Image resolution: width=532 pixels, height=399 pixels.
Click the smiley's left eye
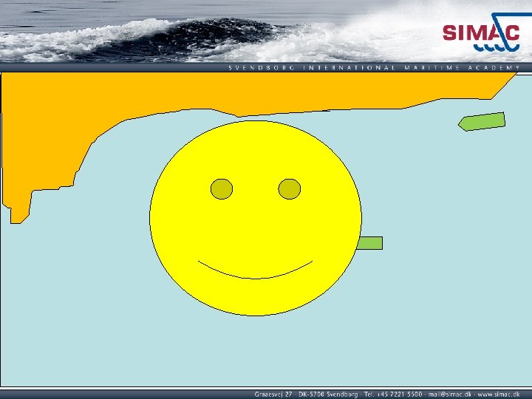[222, 189]
